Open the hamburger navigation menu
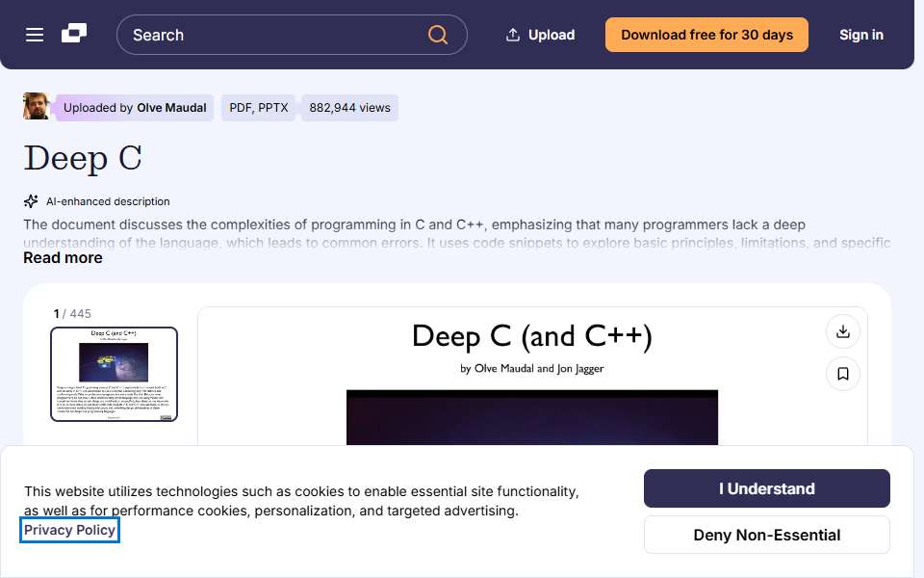The width and height of the screenshot is (924, 578). tap(35, 35)
